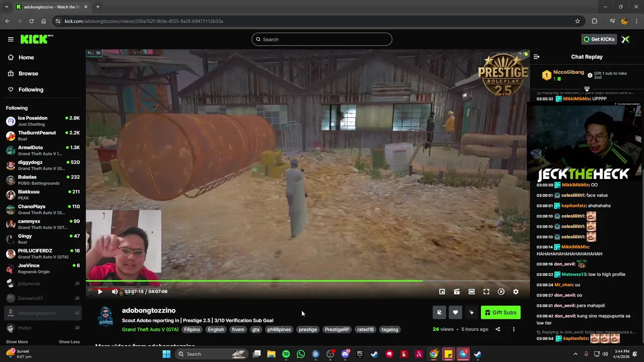
Task: Show hidden system tray icons
Action: point(576,354)
